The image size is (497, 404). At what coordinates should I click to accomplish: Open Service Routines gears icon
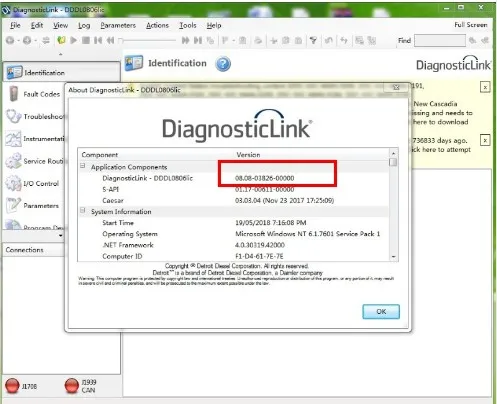click(13, 161)
